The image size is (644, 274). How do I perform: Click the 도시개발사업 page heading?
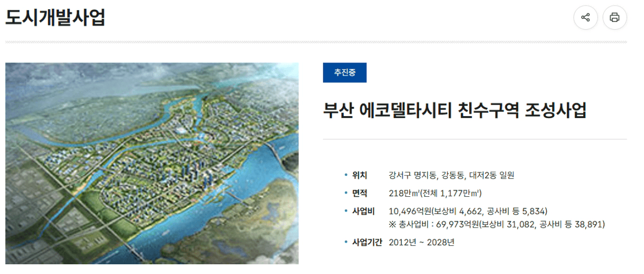coord(55,17)
